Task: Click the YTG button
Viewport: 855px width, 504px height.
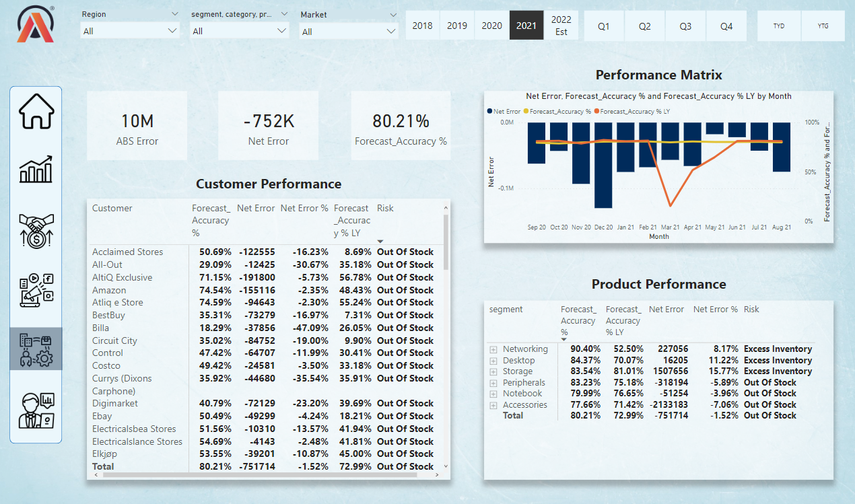Action: (x=823, y=26)
